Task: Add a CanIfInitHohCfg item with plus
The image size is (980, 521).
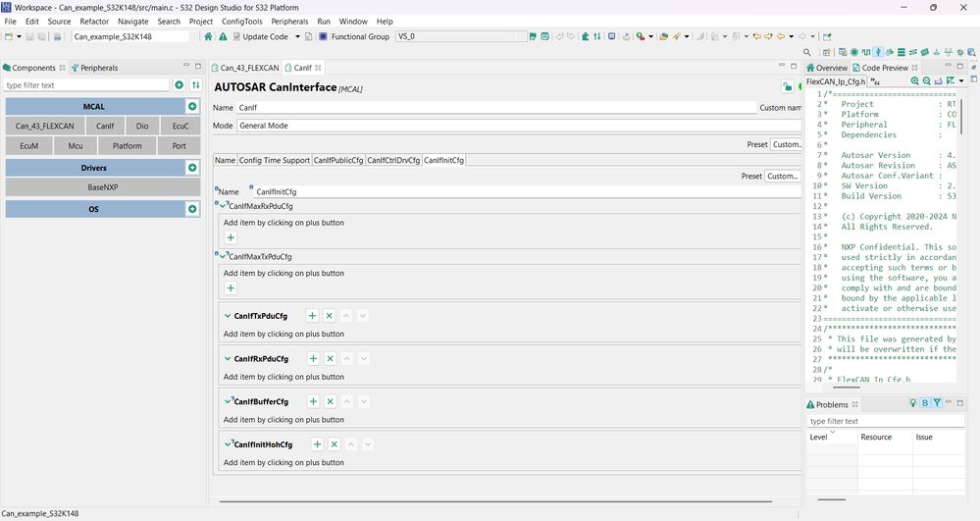Action: [318, 444]
